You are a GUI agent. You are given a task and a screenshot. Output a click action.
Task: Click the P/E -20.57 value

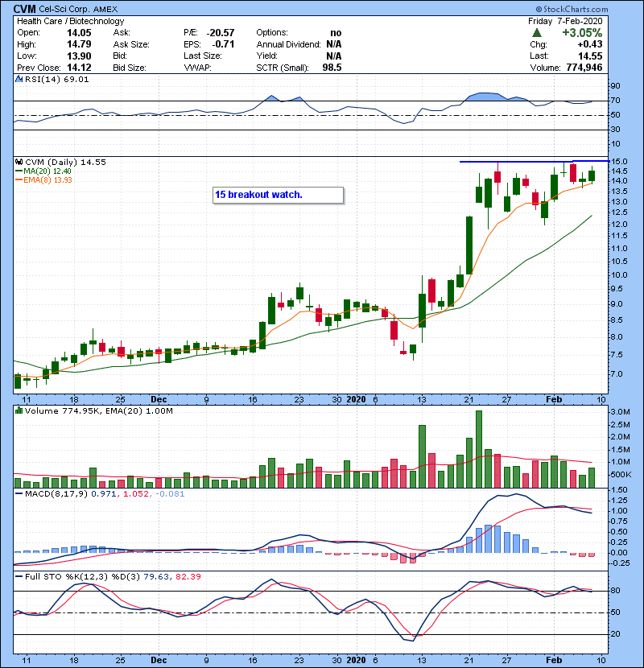click(x=221, y=33)
